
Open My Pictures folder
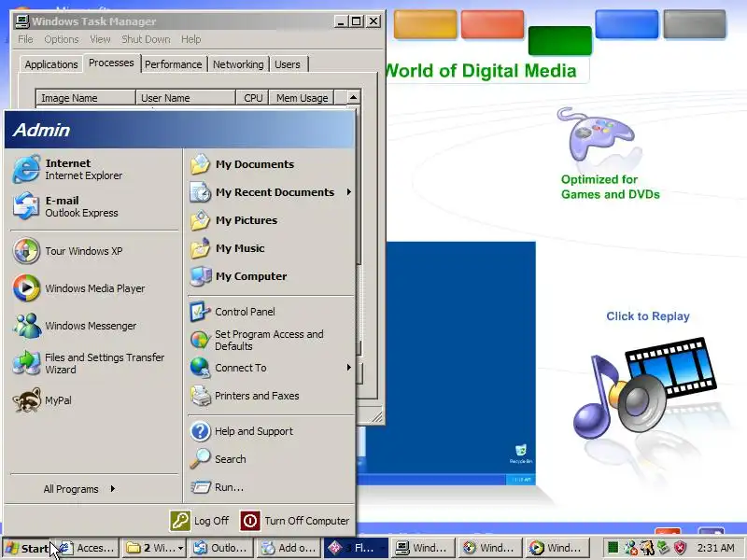coord(271,220)
